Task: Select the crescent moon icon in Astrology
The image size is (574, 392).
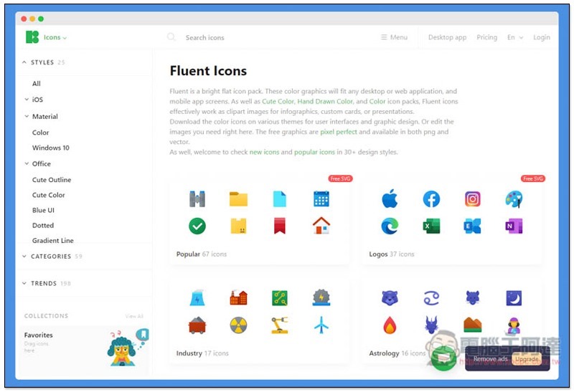Action: pos(514,297)
